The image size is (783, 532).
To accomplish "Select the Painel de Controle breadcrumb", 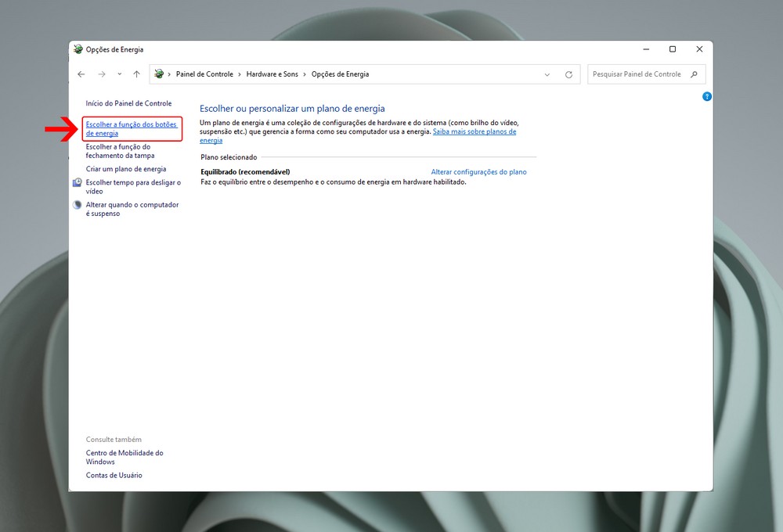I will (x=204, y=74).
